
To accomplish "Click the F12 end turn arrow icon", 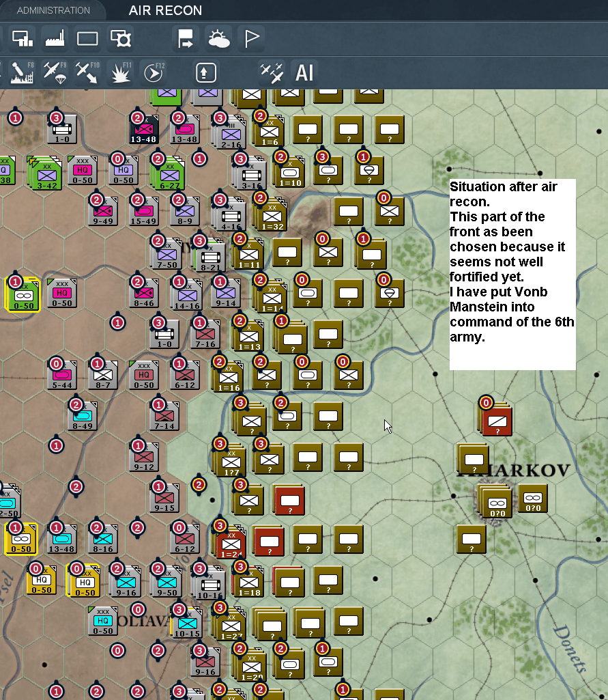I will pyautogui.click(x=154, y=72).
